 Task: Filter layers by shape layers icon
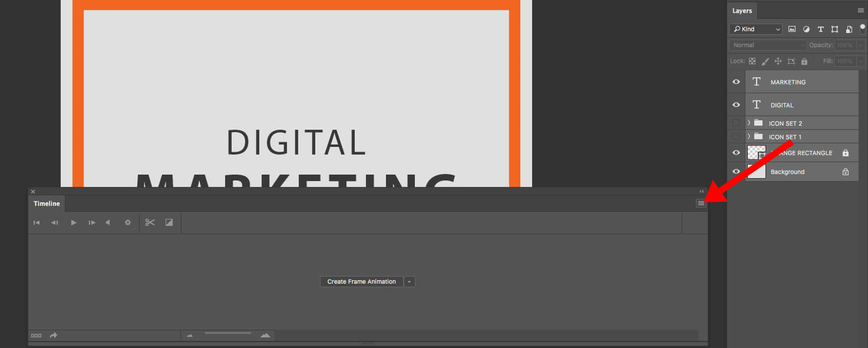tap(834, 29)
